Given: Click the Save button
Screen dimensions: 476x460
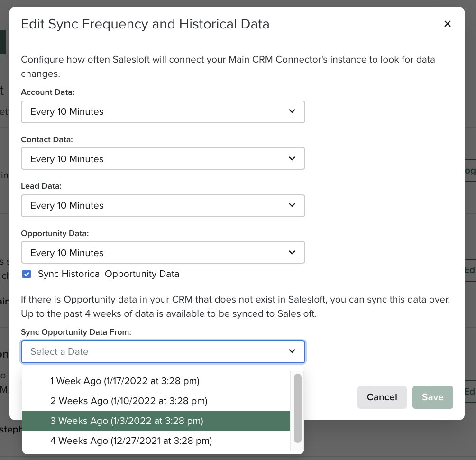Looking at the screenshot, I should [432, 397].
